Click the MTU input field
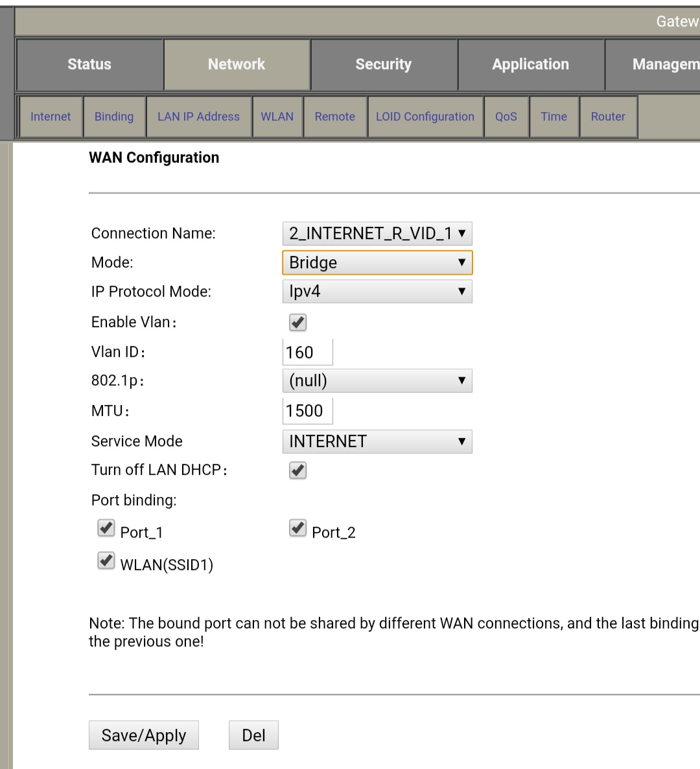The image size is (700, 769). [x=308, y=411]
